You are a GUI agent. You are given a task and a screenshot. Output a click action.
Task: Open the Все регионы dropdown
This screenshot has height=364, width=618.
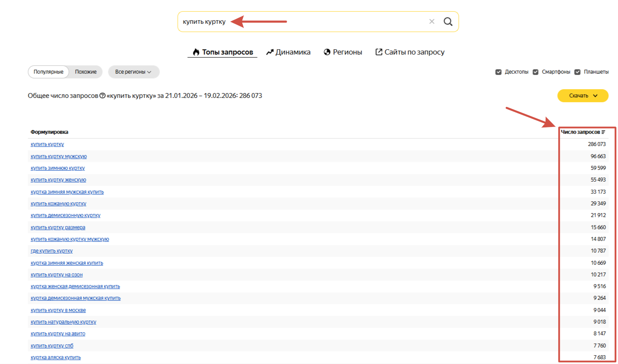click(133, 72)
